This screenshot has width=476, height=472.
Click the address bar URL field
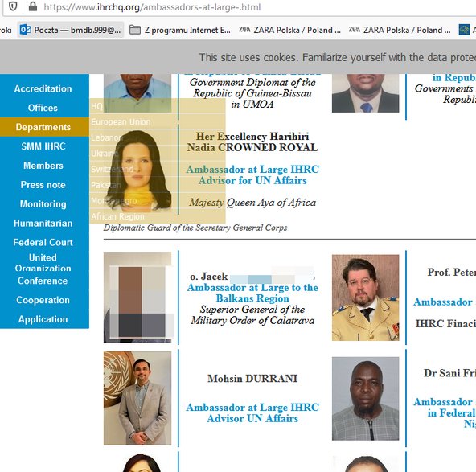[243, 7]
